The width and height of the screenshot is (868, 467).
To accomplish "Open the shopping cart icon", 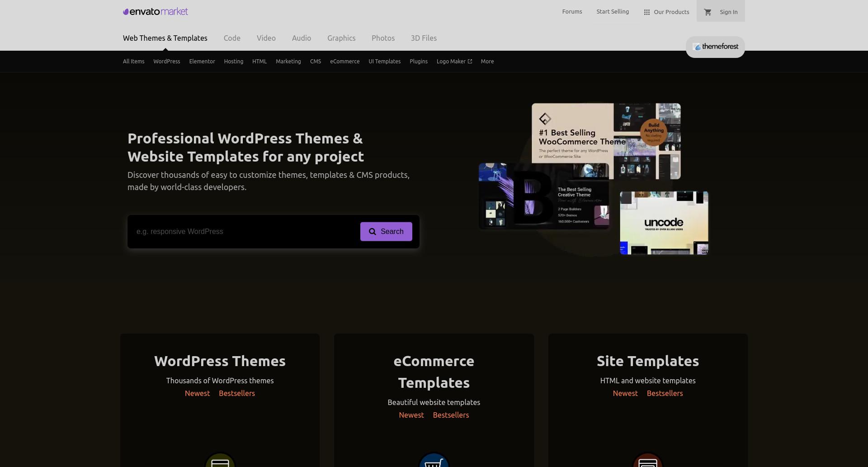I will coord(708,12).
